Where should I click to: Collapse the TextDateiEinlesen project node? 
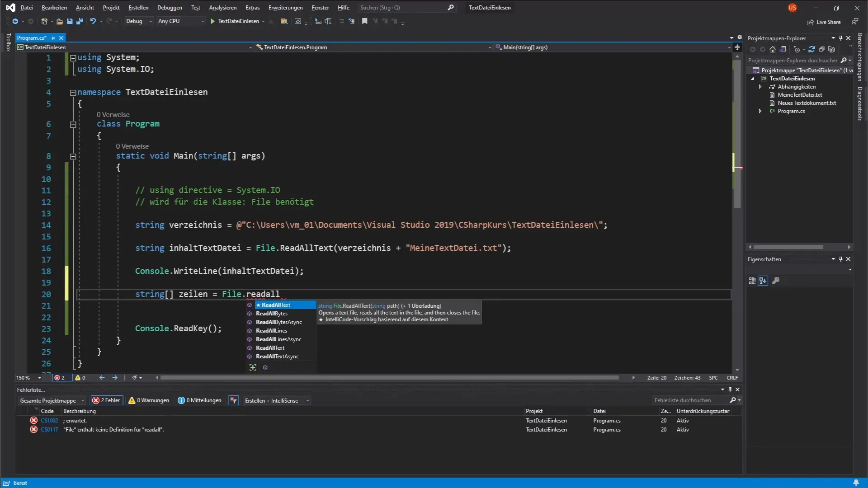(753, 79)
